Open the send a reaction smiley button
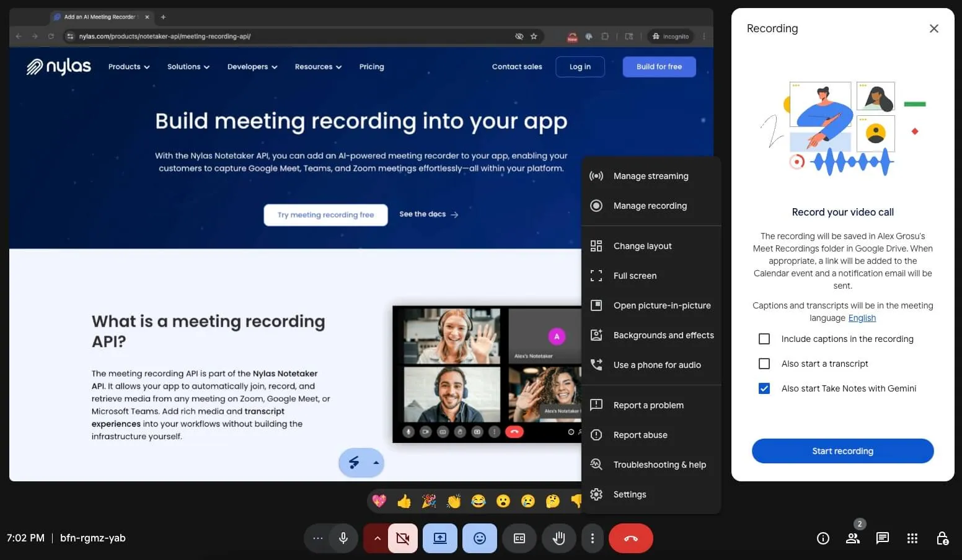This screenshot has width=962, height=560. [x=480, y=538]
